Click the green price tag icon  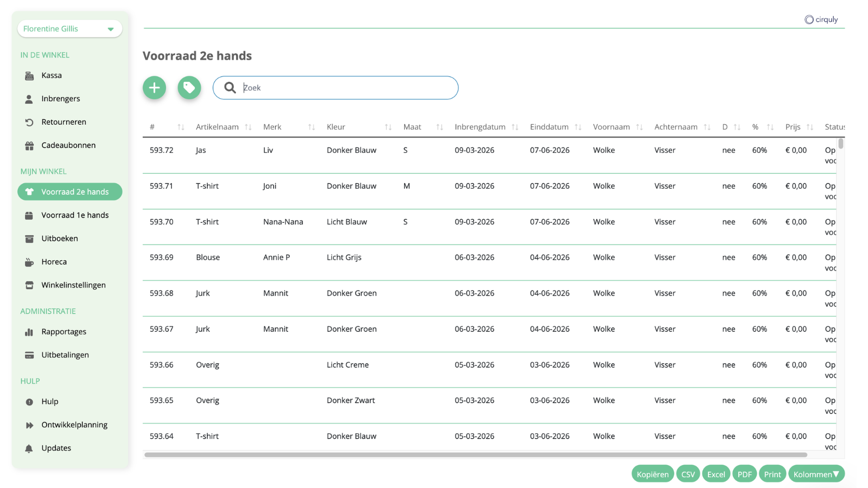(x=189, y=88)
